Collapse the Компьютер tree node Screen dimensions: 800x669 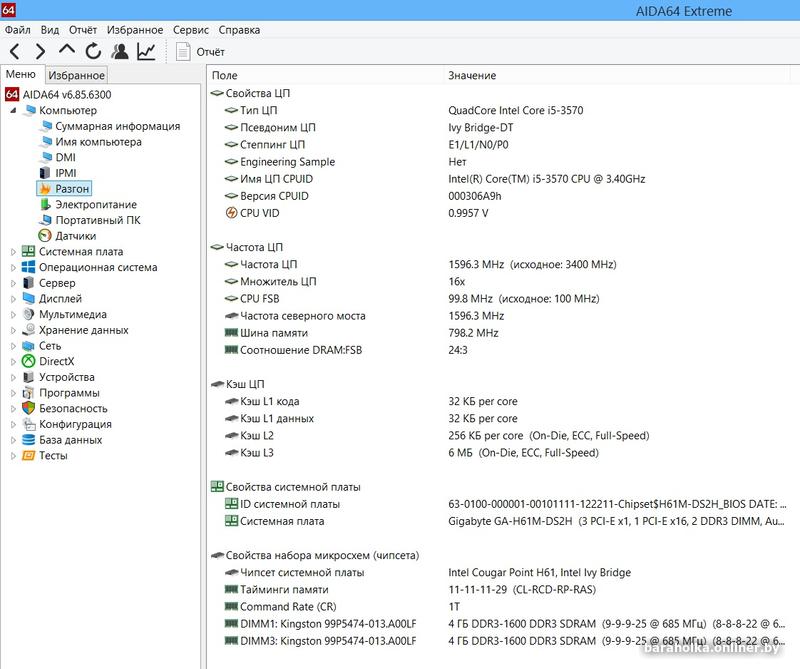pyautogui.click(x=13, y=110)
